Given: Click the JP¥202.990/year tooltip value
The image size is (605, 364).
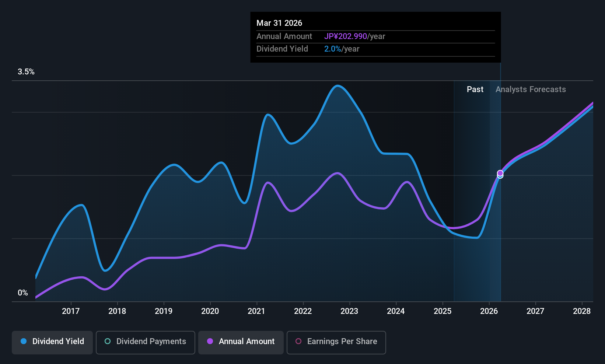Looking at the screenshot, I should tap(354, 36).
